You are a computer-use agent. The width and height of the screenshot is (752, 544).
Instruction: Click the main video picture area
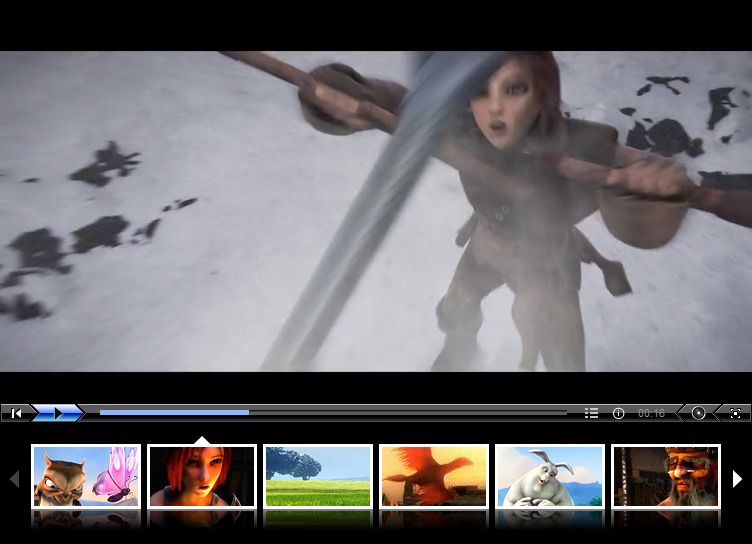[x=376, y=211]
